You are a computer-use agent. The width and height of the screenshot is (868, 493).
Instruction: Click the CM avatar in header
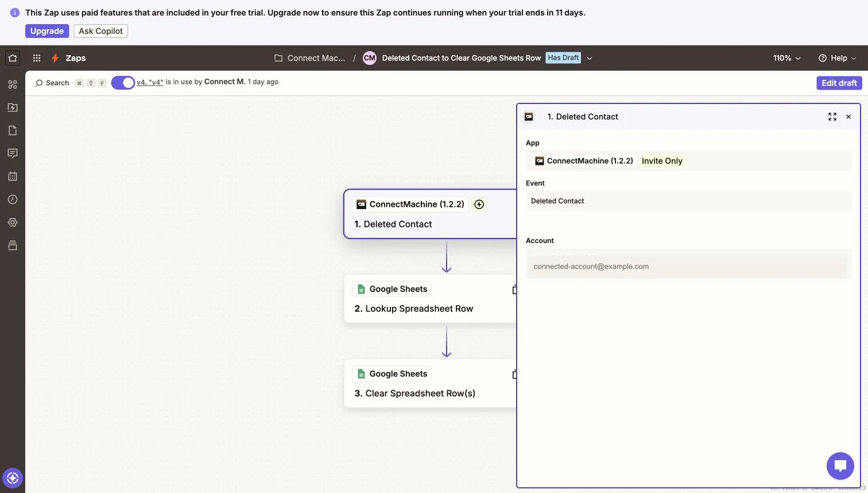(370, 58)
